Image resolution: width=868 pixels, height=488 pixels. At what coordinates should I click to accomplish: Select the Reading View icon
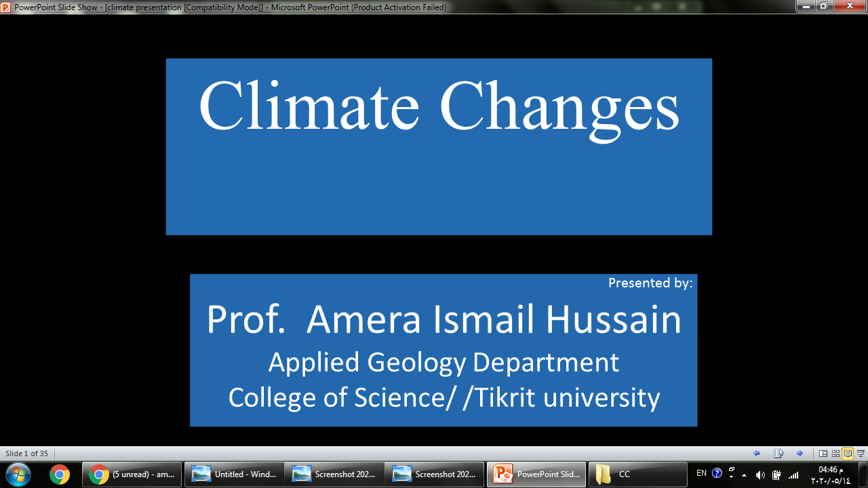point(848,453)
